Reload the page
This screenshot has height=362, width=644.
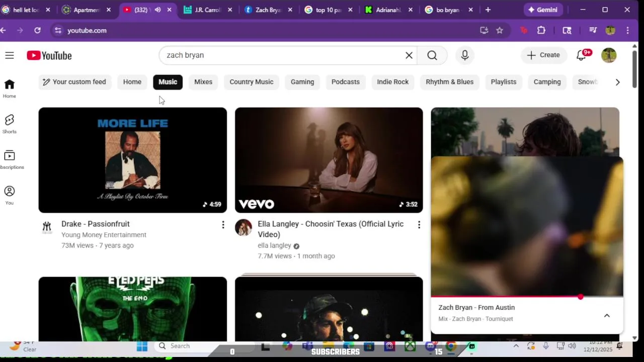pos(37,30)
